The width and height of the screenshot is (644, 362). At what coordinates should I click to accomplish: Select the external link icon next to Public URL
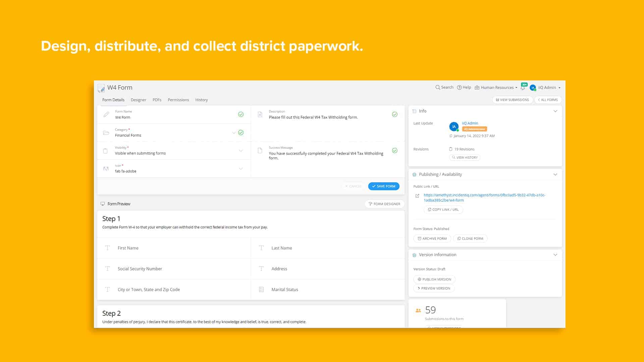[x=417, y=196]
